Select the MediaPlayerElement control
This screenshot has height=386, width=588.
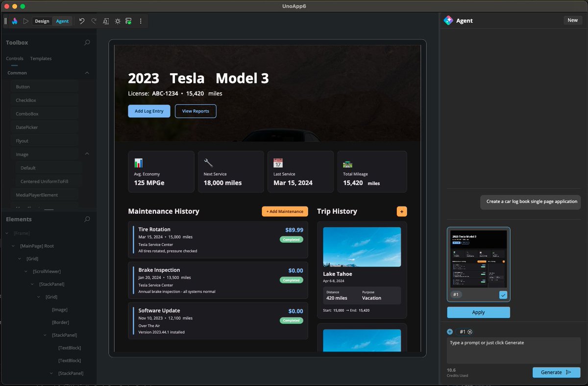(x=44, y=195)
